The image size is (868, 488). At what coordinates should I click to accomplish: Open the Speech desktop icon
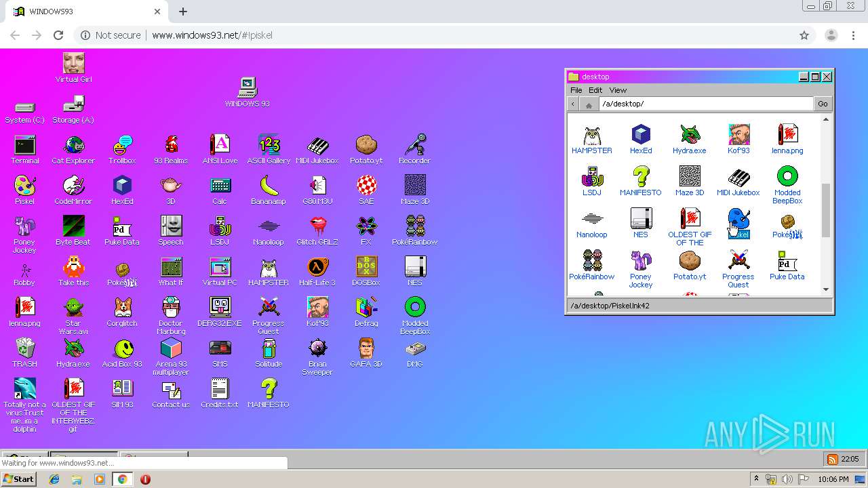pyautogui.click(x=171, y=231)
